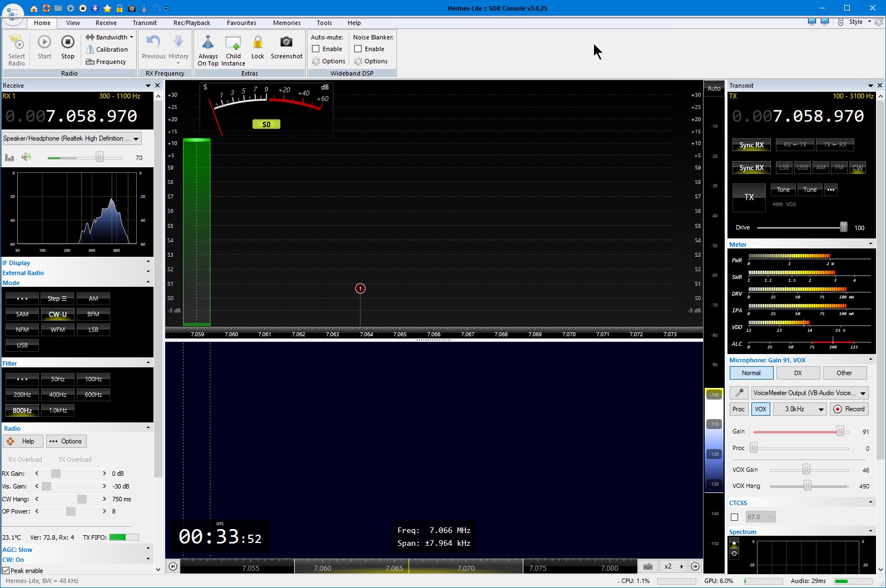Image resolution: width=886 pixels, height=588 pixels.
Task: Open the Transmit ribbon tab
Action: click(x=145, y=23)
